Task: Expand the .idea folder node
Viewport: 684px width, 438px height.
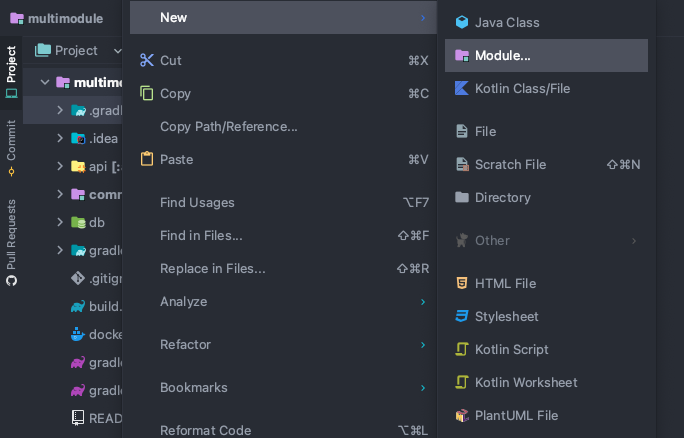Action: click(x=60, y=138)
